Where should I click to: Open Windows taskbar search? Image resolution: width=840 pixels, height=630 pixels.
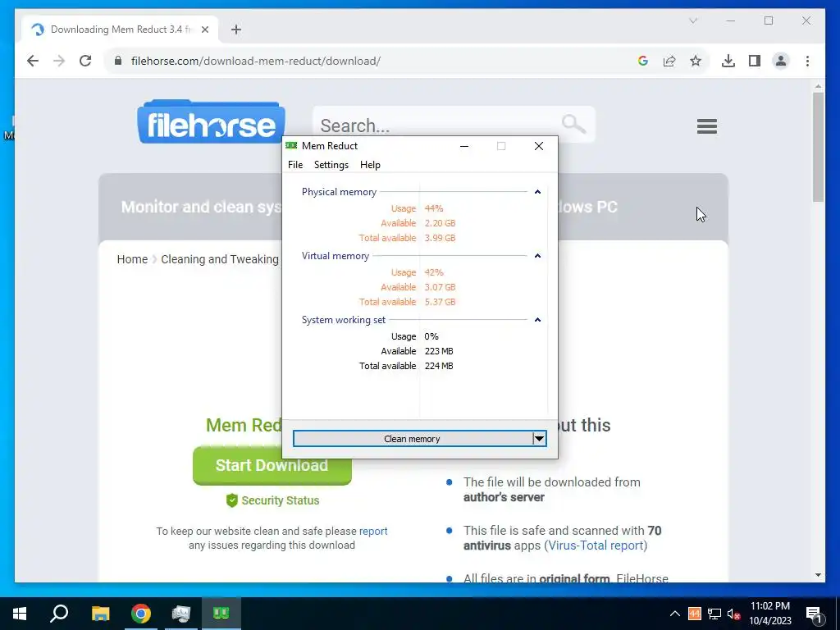pyautogui.click(x=59, y=614)
